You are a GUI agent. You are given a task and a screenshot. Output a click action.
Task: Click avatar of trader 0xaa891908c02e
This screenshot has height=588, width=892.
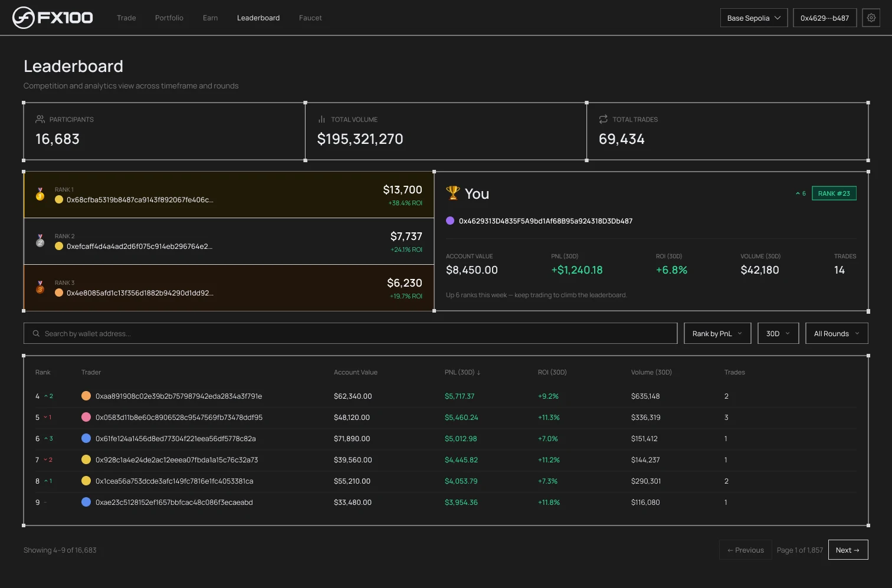coord(86,396)
